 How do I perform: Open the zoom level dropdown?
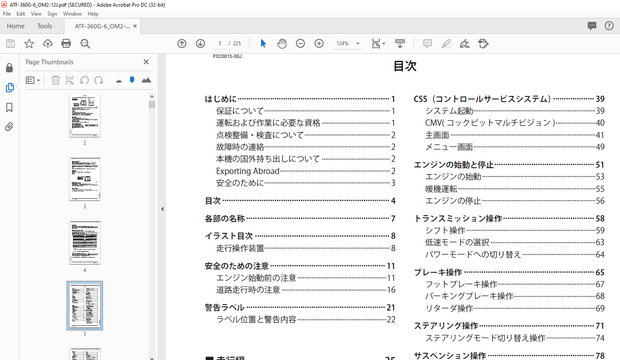click(x=358, y=44)
